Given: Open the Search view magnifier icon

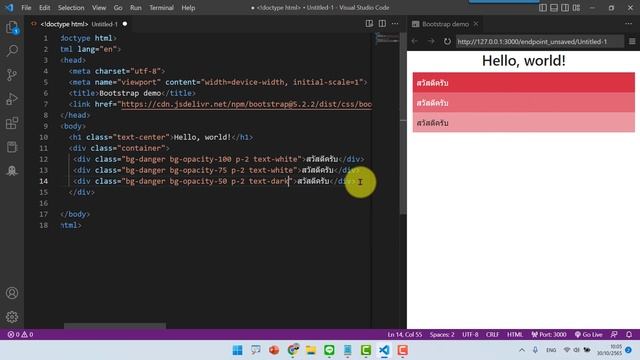Looking at the screenshot, I should [12, 51].
